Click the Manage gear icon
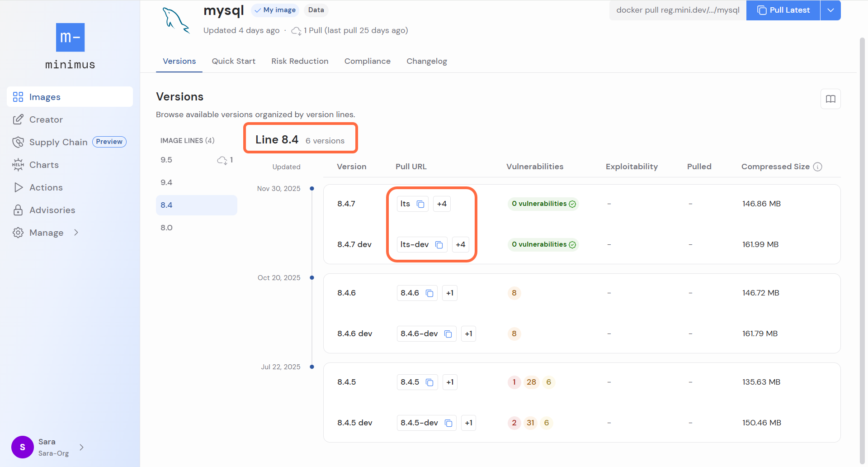Viewport: 868px width, 467px height. point(18,233)
